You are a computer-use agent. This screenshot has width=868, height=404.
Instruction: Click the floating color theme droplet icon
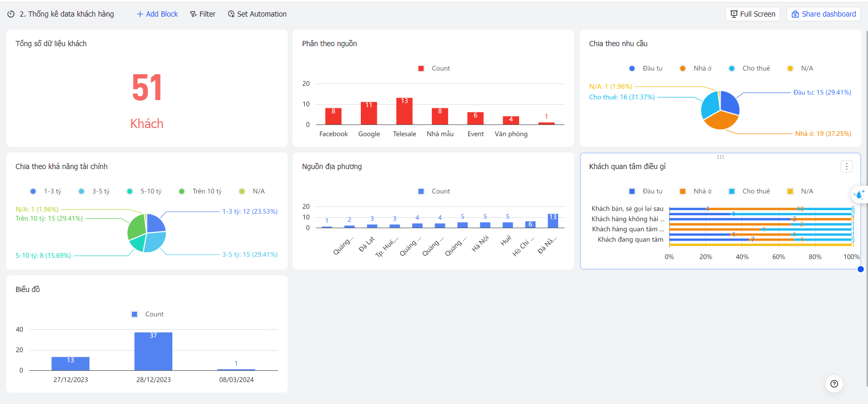[859, 194]
